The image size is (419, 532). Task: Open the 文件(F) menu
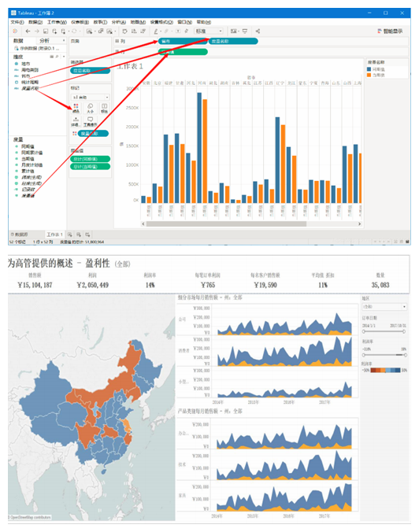[17, 22]
